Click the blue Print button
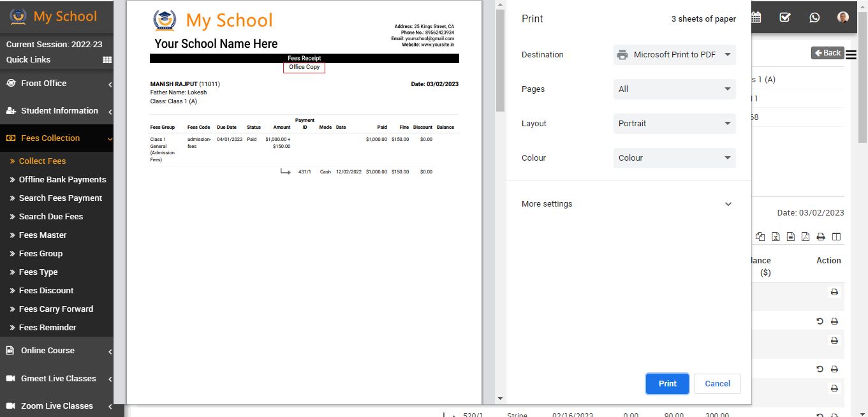The image size is (868, 417). tap(667, 384)
